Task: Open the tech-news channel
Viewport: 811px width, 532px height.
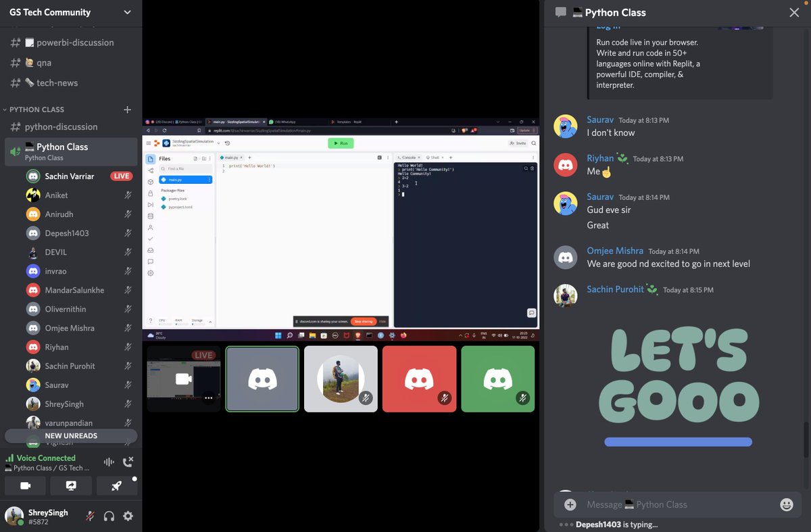Action: [x=71, y=83]
